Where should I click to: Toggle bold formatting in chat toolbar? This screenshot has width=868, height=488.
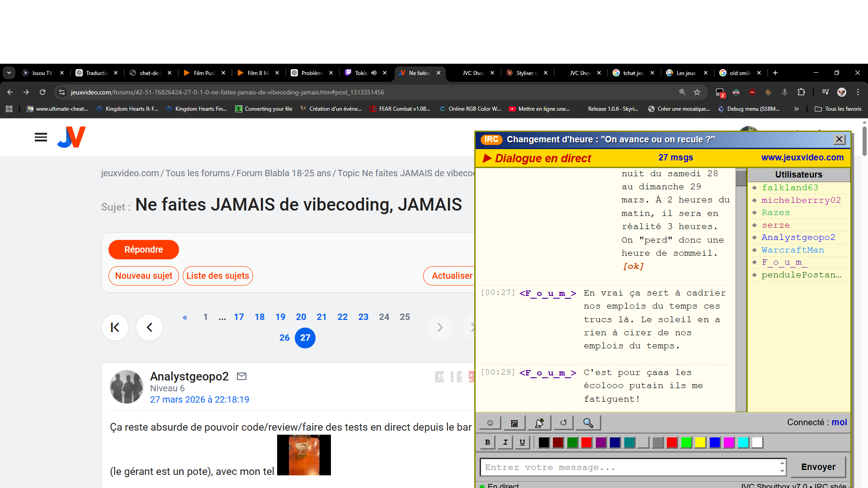tap(487, 442)
